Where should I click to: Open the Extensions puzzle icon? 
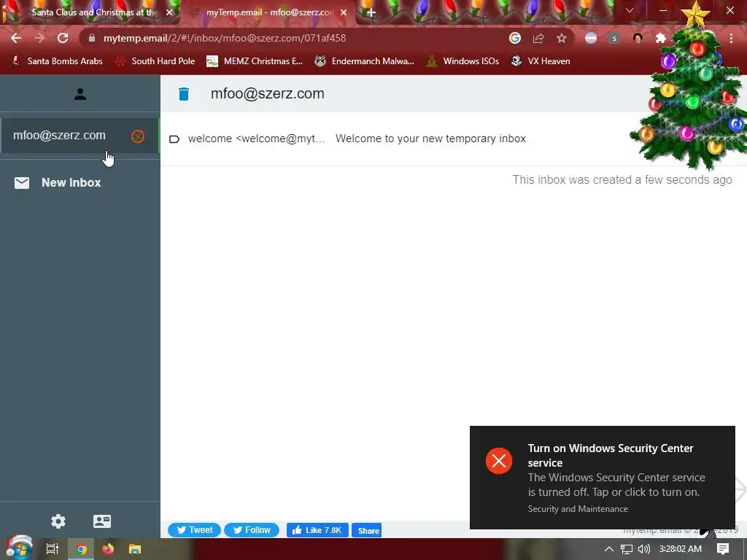[661, 38]
